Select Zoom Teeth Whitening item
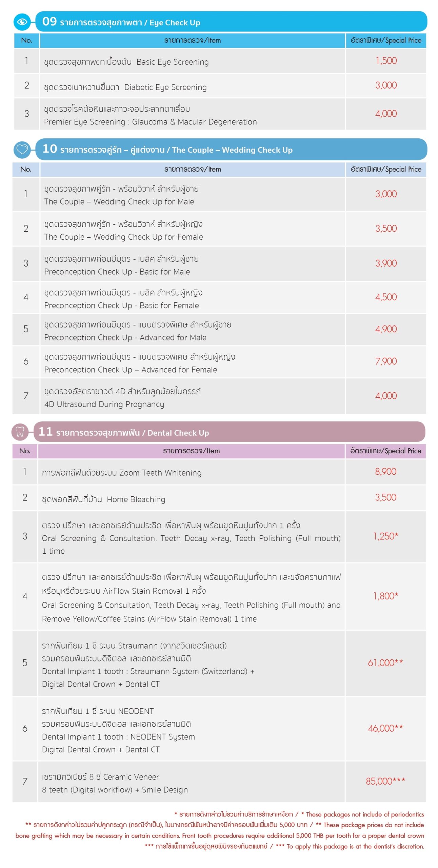The image size is (438, 868). pyautogui.click(x=122, y=472)
